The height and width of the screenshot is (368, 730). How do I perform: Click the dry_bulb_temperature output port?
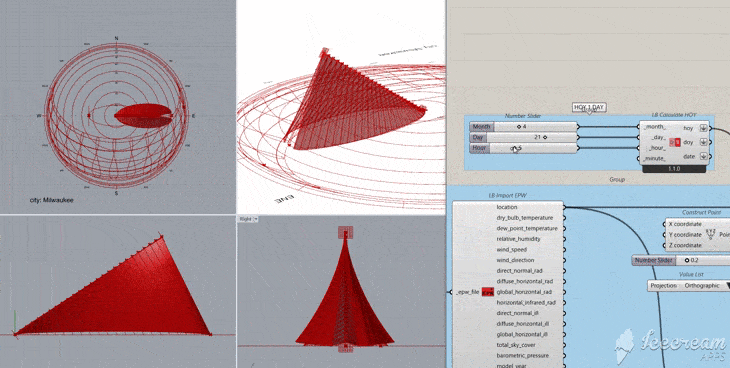pos(564,218)
